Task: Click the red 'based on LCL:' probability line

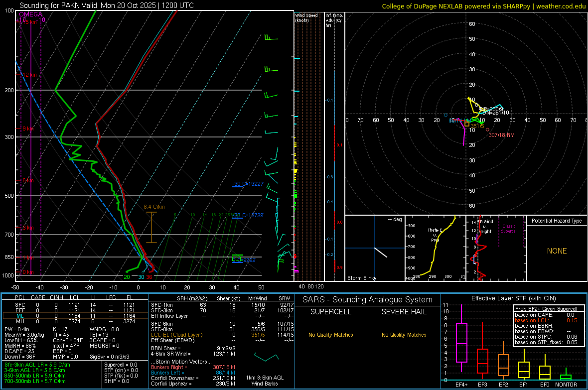Action: [x=546, y=320]
